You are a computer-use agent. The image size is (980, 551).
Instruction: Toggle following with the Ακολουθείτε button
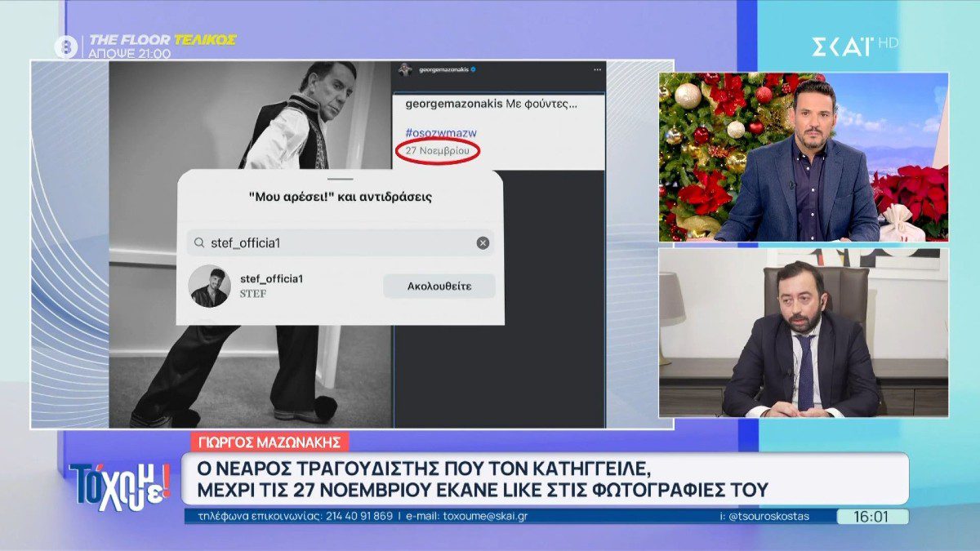[438, 286]
